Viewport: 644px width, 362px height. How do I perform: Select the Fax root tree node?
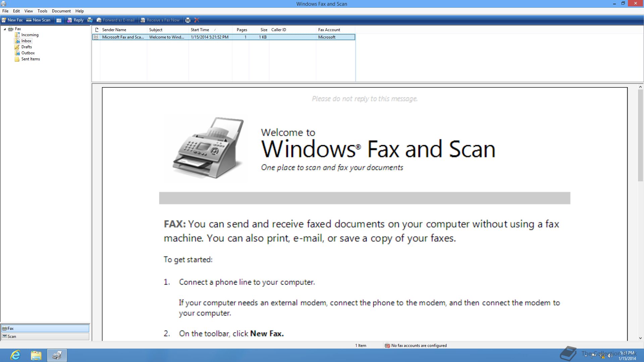[18, 29]
